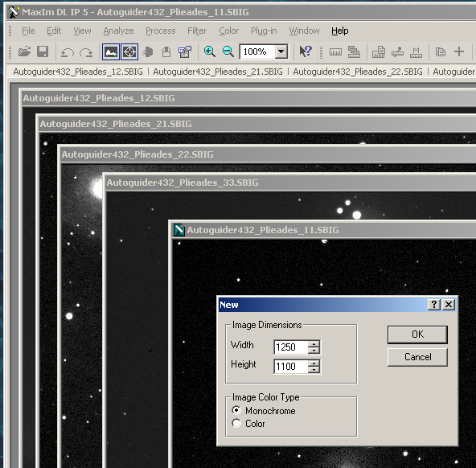Click OK in the New dialog
Image resolution: width=476 pixels, height=468 pixels.
(x=417, y=335)
